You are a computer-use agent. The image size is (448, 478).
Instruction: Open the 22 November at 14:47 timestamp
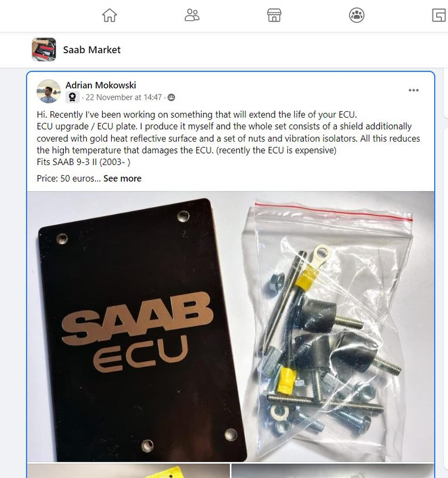click(x=124, y=97)
